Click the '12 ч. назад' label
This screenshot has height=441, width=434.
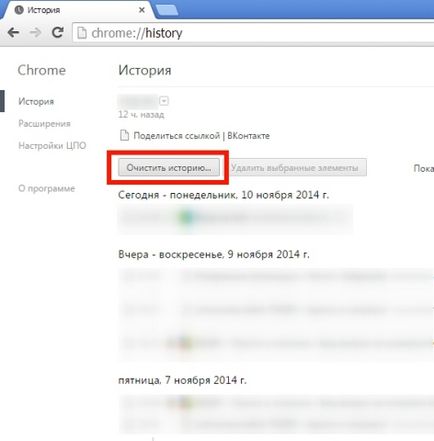coord(141,115)
